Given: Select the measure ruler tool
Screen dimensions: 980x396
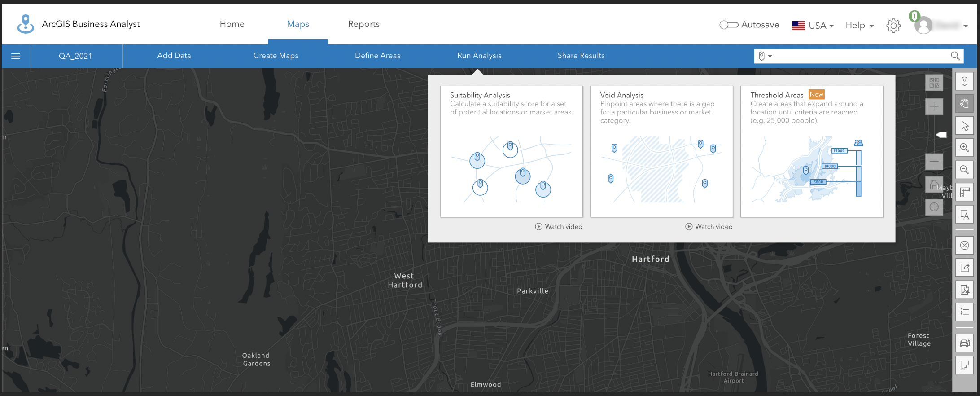Looking at the screenshot, I should click(964, 193).
